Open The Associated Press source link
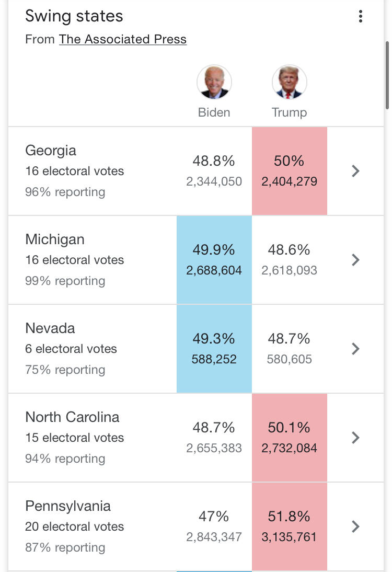 (x=123, y=39)
